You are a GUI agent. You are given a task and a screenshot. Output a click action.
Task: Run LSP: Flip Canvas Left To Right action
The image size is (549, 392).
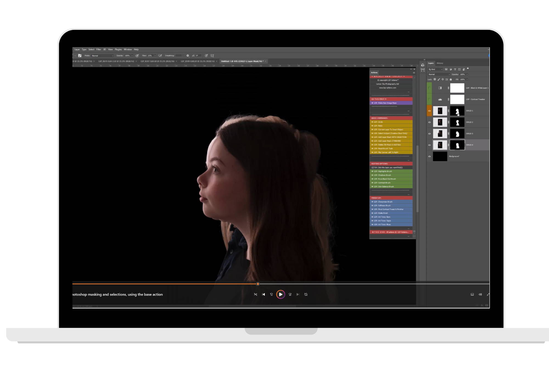click(x=391, y=153)
